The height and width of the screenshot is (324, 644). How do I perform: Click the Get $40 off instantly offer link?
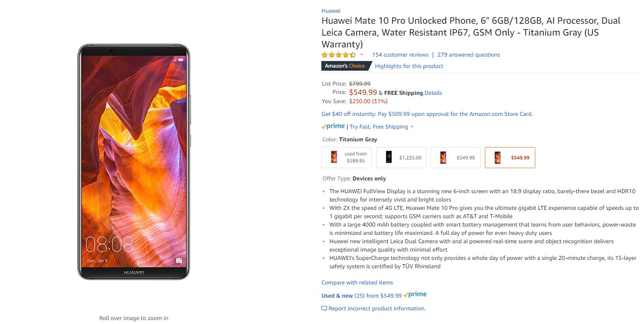coord(427,114)
